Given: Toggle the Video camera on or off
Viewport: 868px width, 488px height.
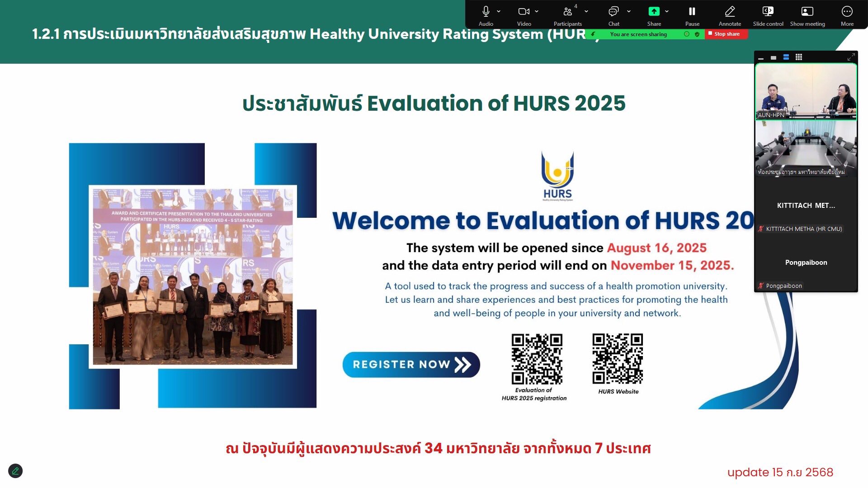Looking at the screenshot, I should [524, 12].
